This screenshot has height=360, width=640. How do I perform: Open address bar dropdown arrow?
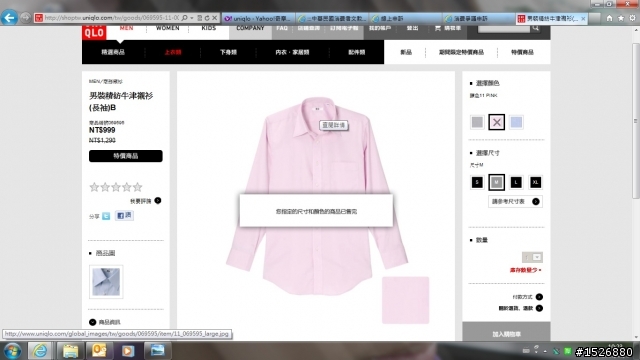coord(192,18)
